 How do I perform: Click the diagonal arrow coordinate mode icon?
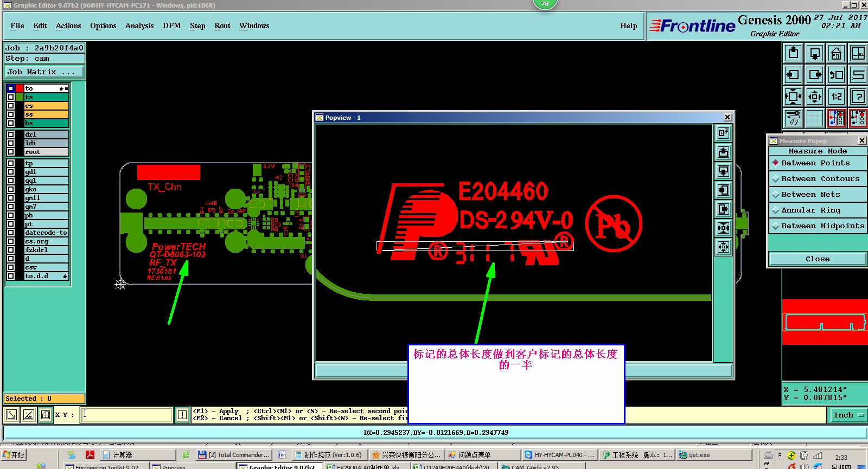(x=11, y=415)
